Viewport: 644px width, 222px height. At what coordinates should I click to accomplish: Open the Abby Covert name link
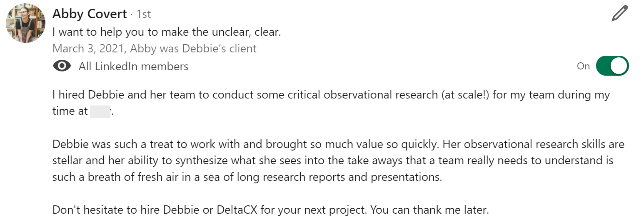[90, 14]
